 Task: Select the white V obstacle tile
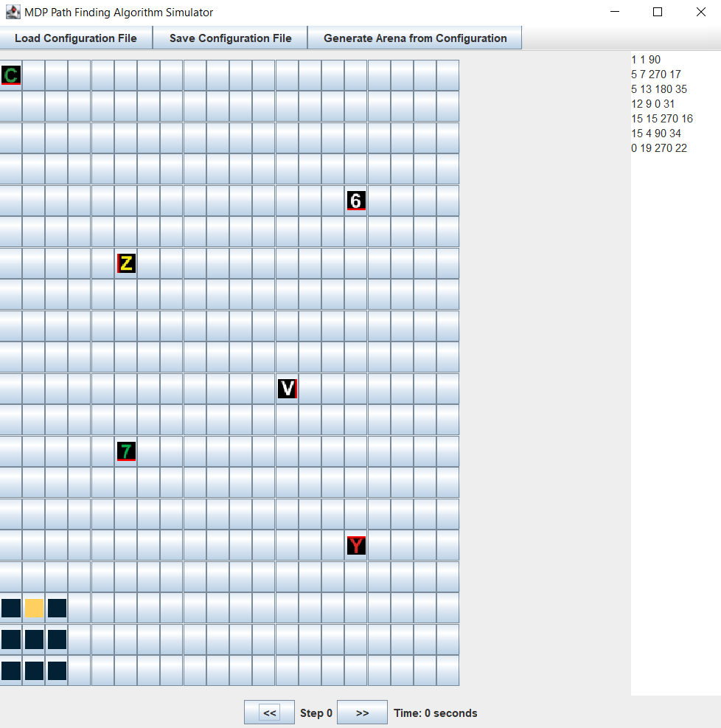coord(288,389)
